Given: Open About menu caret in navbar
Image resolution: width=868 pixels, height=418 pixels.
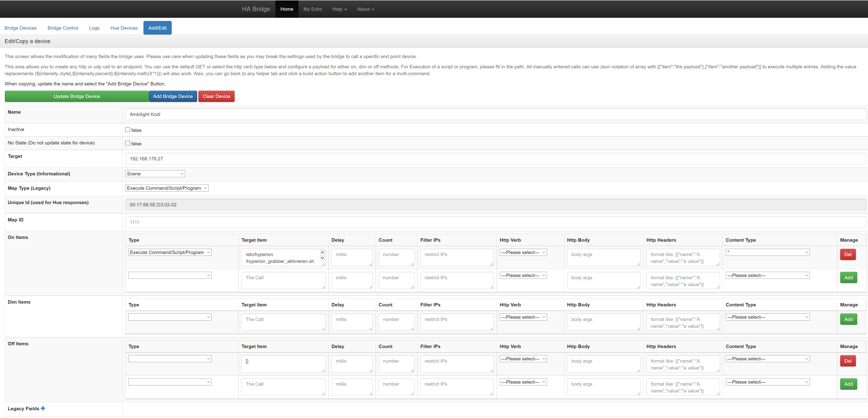Looking at the screenshot, I should coord(373,9).
